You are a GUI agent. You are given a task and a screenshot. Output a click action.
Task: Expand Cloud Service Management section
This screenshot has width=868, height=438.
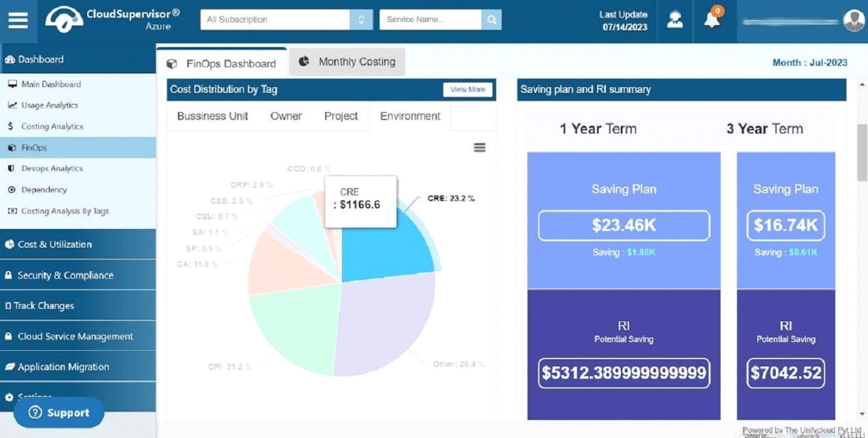78,336
